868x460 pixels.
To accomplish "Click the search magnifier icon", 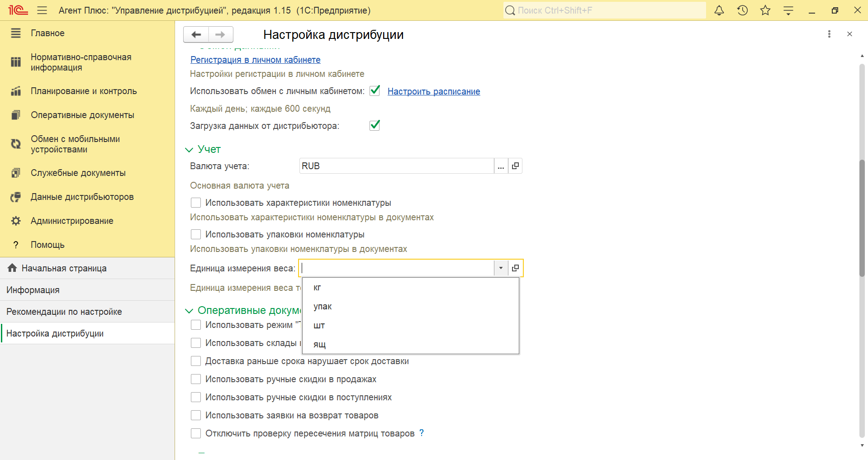I will (510, 10).
